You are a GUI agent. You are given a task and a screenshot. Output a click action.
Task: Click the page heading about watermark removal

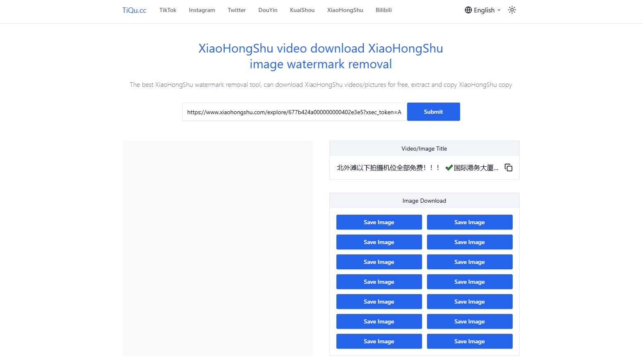(321, 56)
